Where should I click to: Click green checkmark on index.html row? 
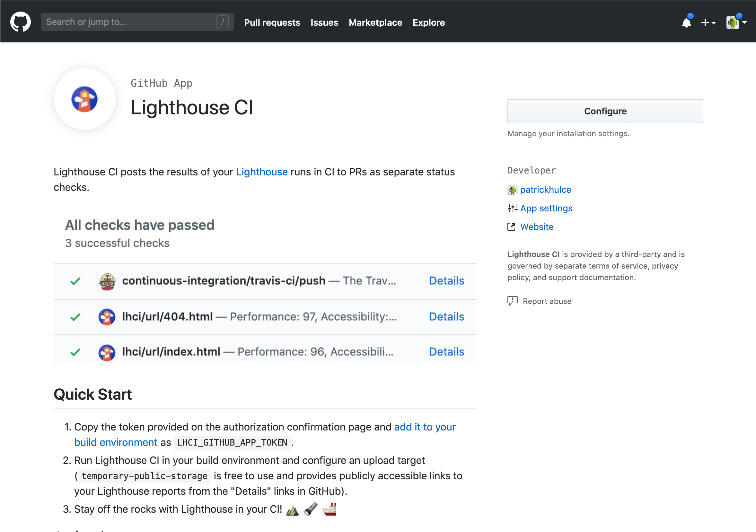click(x=75, y=352)
